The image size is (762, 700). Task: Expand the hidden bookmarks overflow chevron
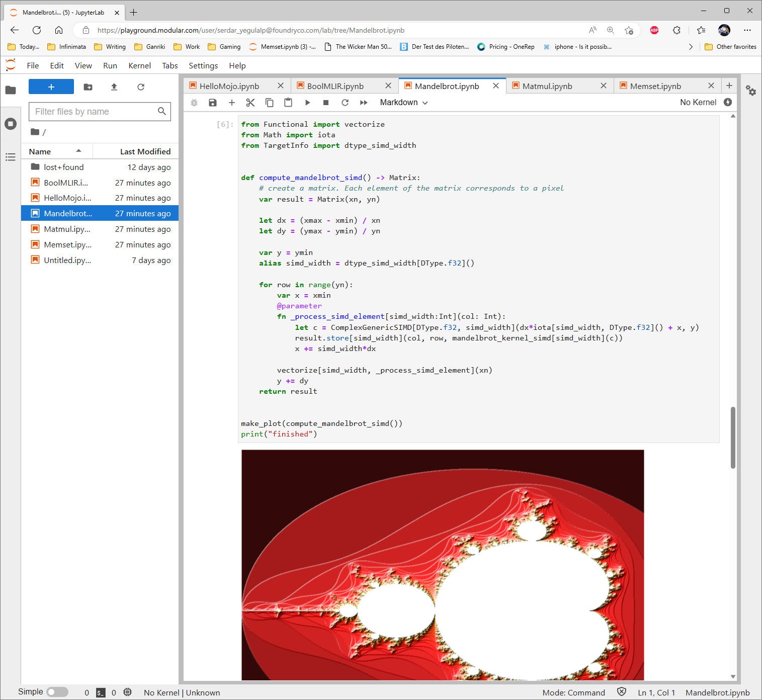(x=691, y=47)
